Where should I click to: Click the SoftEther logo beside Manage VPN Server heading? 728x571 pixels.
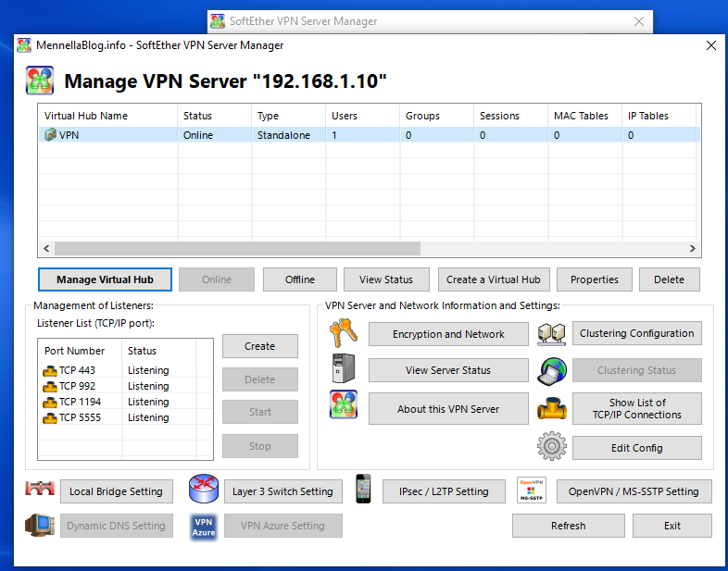(x=40, y=81)
